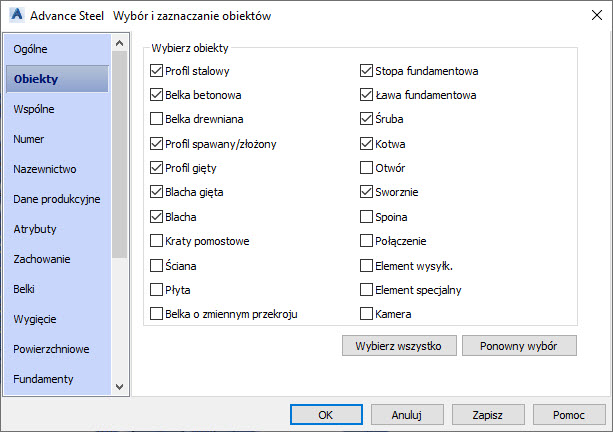Click the Ponowny wybór button

[x=527, y=345]
